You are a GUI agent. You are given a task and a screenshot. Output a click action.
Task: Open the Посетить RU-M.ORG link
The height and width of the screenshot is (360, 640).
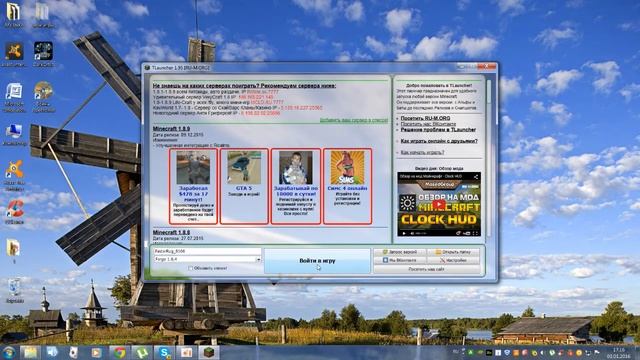425,118
